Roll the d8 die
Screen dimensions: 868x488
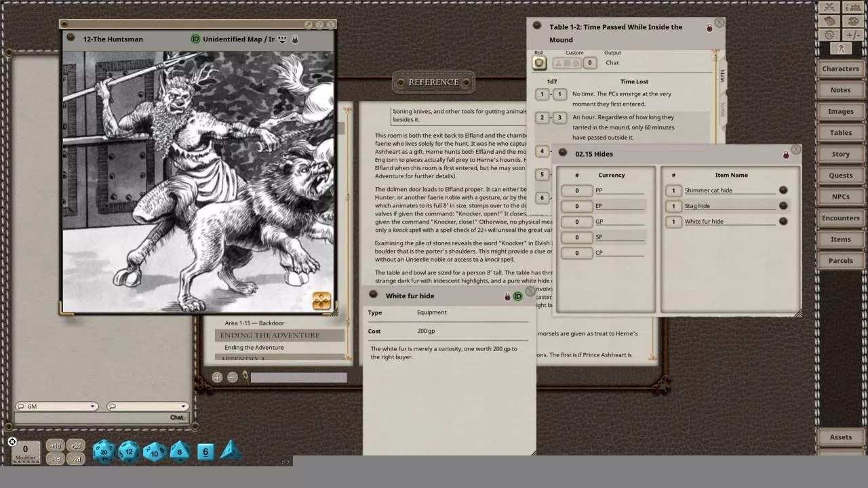(180, 451)
